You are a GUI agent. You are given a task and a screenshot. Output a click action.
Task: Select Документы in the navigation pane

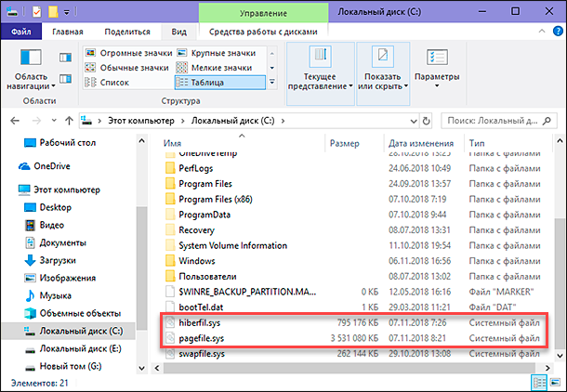tap(55, 242)
